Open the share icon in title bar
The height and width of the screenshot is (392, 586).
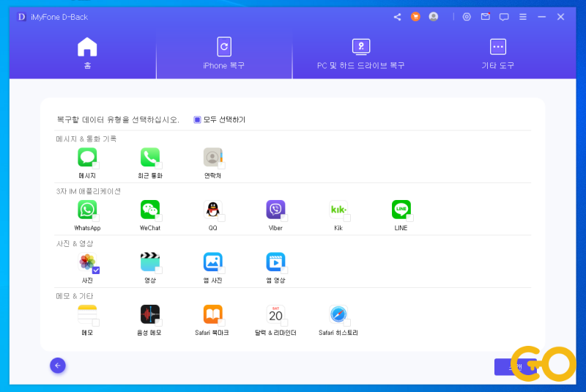point(397,17)
